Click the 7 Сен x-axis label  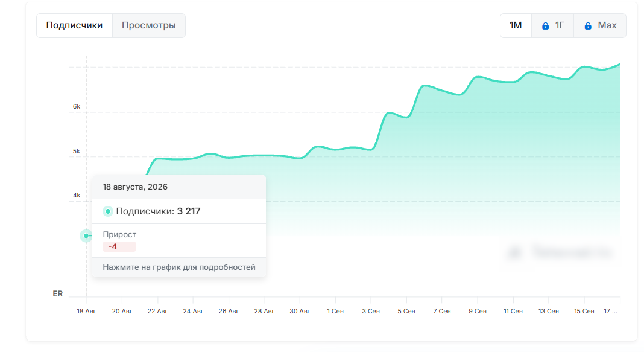[x=442, y=312]
